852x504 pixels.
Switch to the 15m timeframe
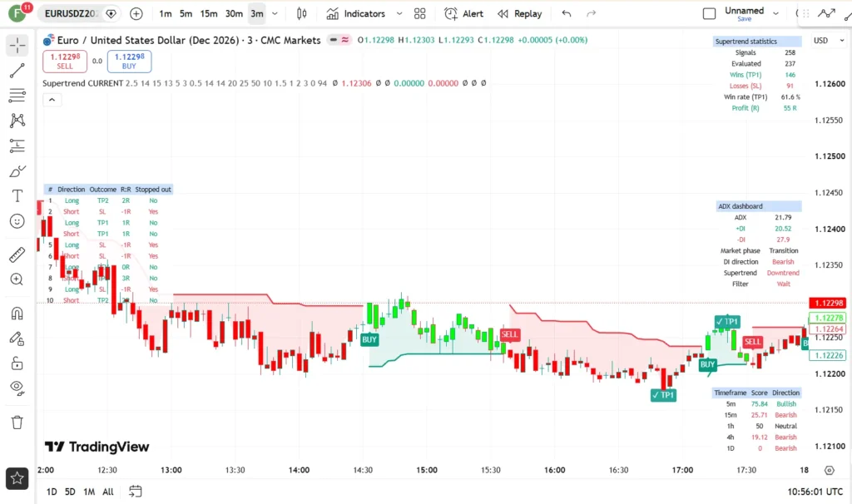tap(209, 14)
